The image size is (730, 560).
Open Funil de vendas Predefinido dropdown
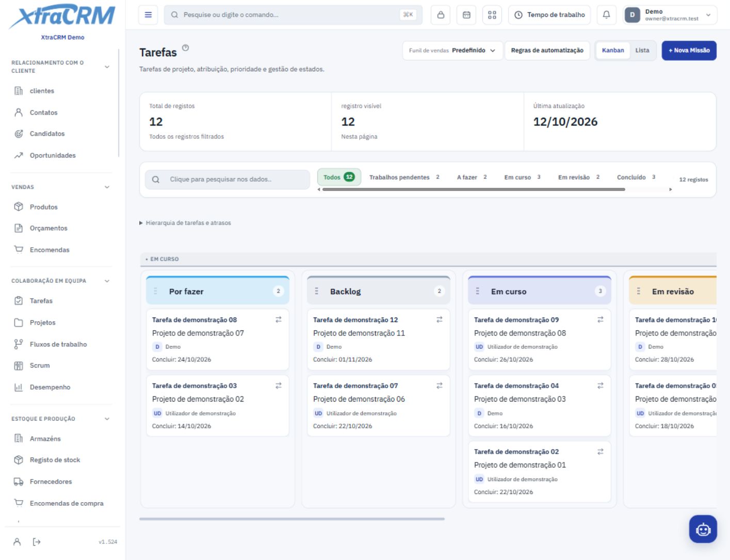tap(452, 51)
